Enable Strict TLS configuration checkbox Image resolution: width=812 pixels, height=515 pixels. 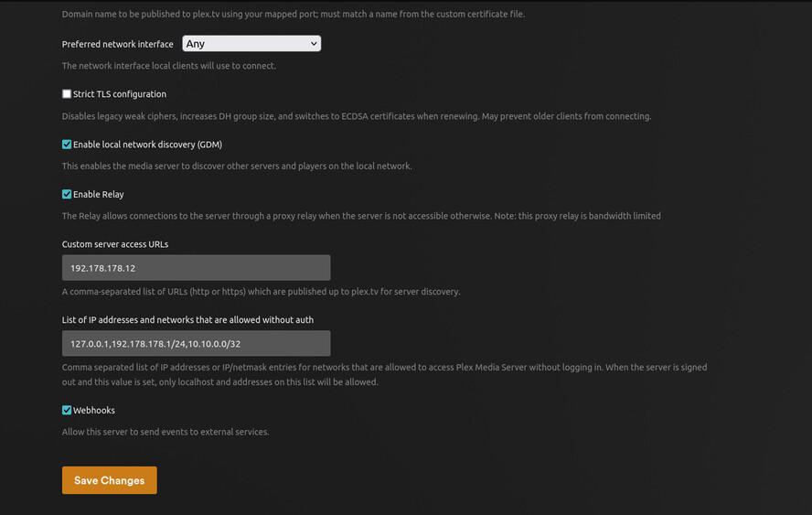point(67,94)
